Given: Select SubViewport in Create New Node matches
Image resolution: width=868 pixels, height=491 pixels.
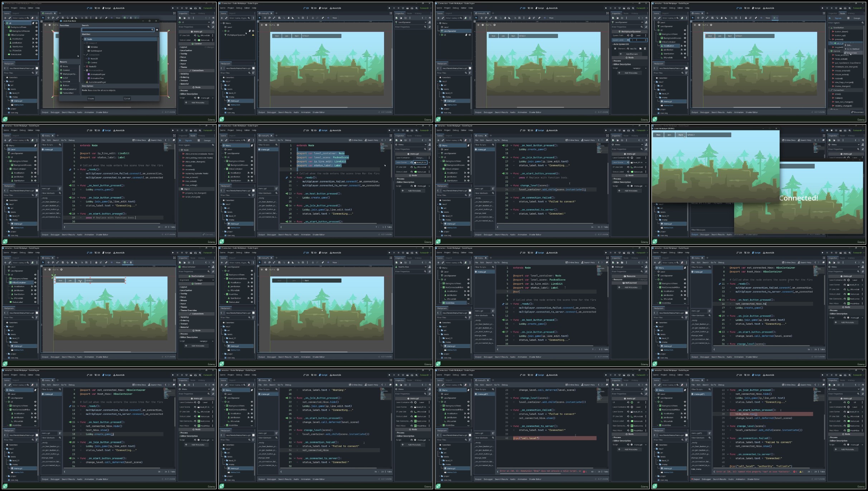Looking at the screenshot, I should (96, 51).
